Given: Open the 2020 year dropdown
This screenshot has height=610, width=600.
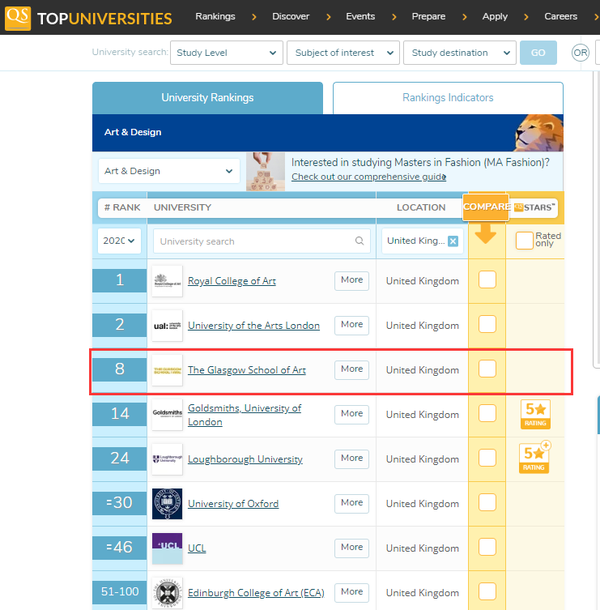Looking at the screenshot, I should click(119, 241).
